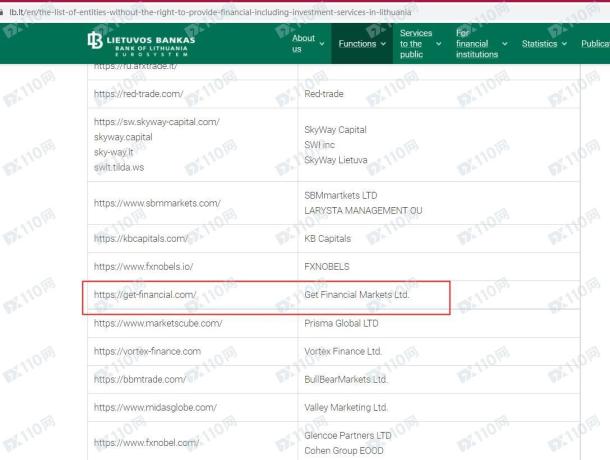Select https://vortex-finance.com cell

[193, 351]
